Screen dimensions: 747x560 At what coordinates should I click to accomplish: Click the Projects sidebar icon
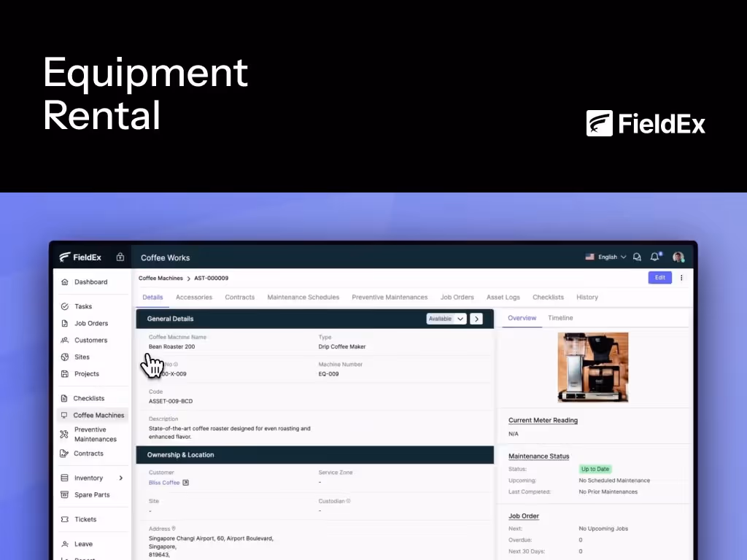pos(65,374)
